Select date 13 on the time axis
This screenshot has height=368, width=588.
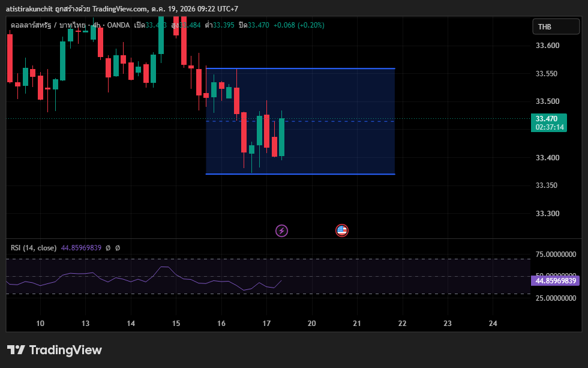pyautogui.click(x=85, y=324)
